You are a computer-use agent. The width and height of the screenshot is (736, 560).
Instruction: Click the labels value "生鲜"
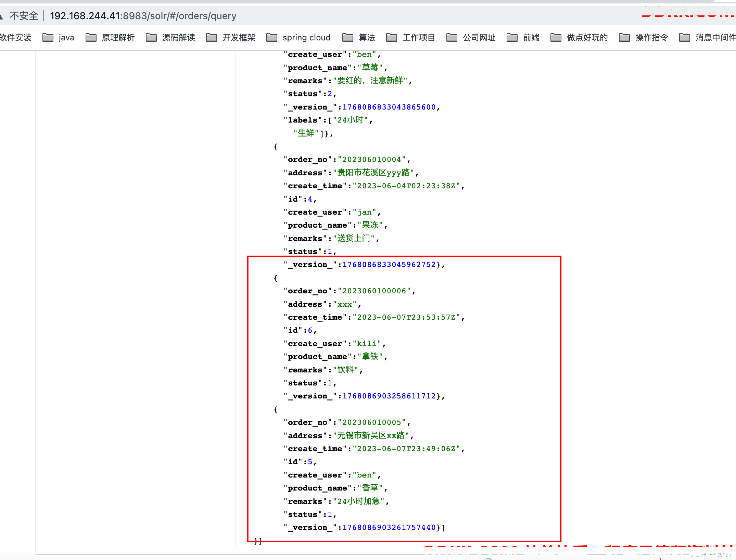pos(306,133)
